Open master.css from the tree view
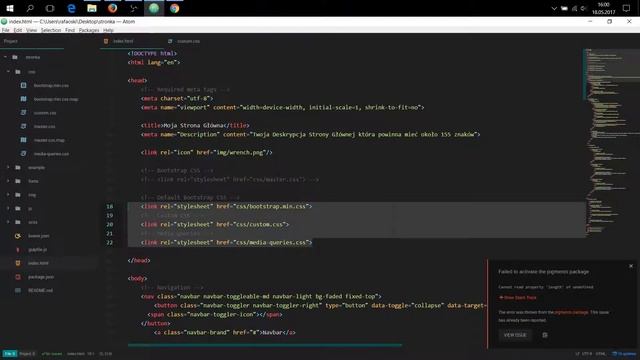This screenshot has width=640, height=360. click(44, 127)
